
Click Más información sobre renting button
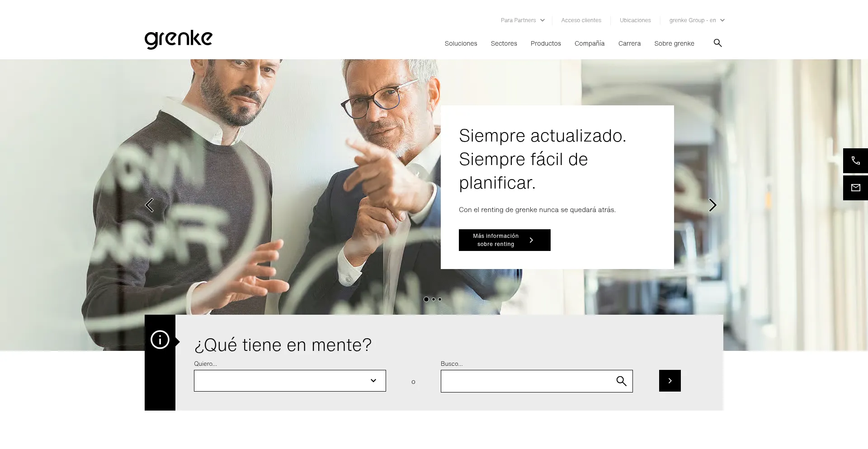coord(505,240)
